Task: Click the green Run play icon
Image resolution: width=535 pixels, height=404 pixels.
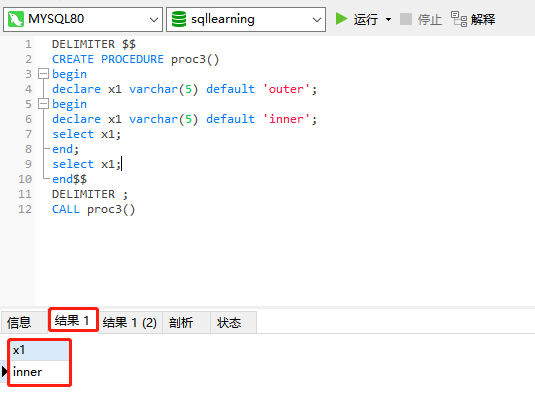Action: [x=341, y=19]
